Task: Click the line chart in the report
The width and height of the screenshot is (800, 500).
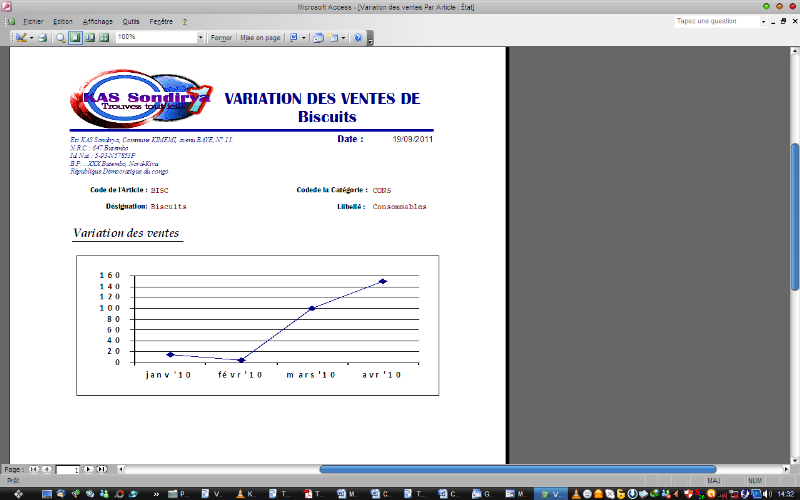Action: [258, 326]
